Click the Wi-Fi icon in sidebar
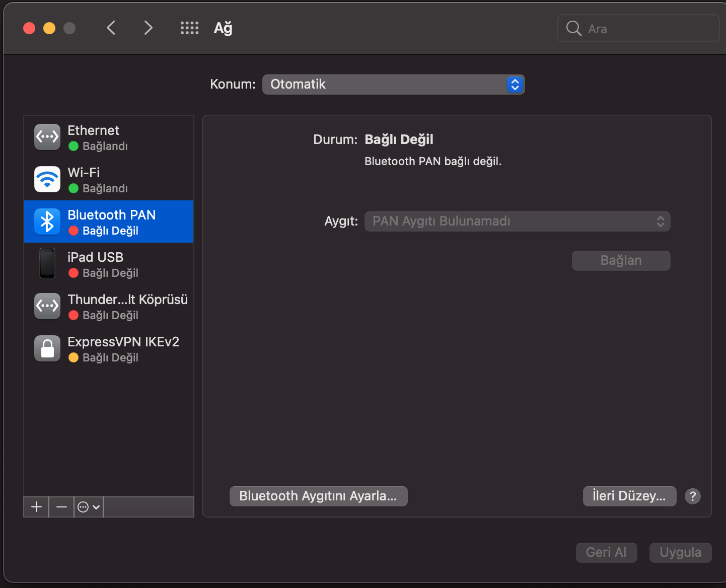The width and height of the screenshot is (726, 588). pyautogui.click(x=47, y=179)
